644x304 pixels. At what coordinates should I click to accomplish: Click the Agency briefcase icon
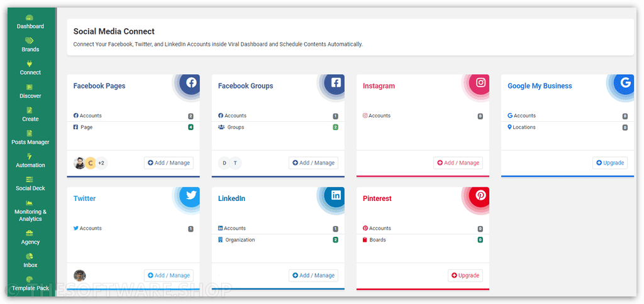point(29,233)
